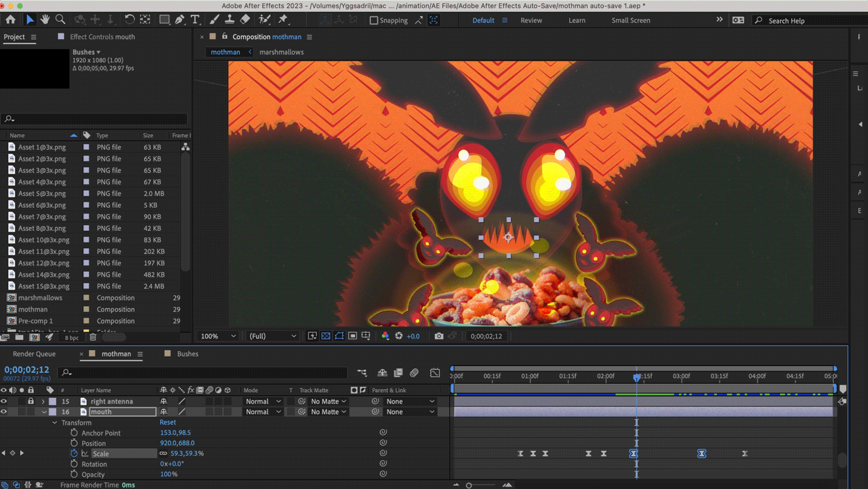Click the Position value 920.0,688.0
This screenshot has width=868, height=489.
[x=177, y=443]
